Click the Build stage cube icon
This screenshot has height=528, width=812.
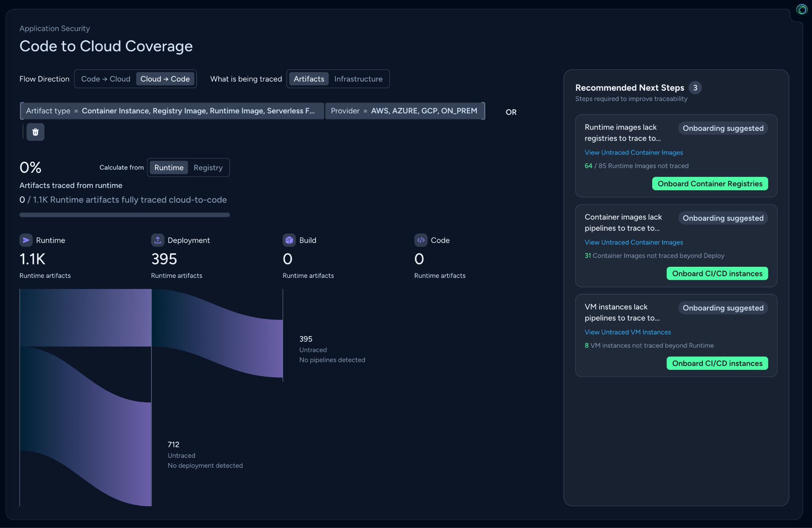point(289,240)
